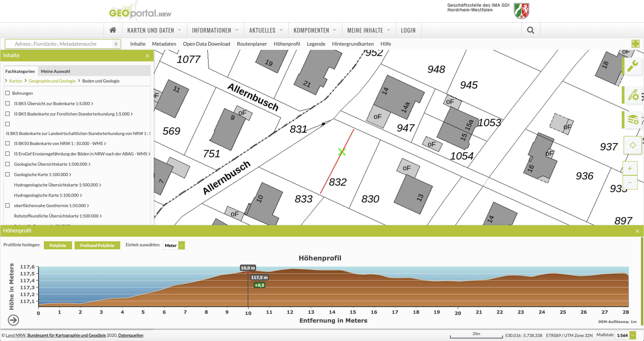Open the Datenquellen link
644x341 pixels.
click(131, 335)
